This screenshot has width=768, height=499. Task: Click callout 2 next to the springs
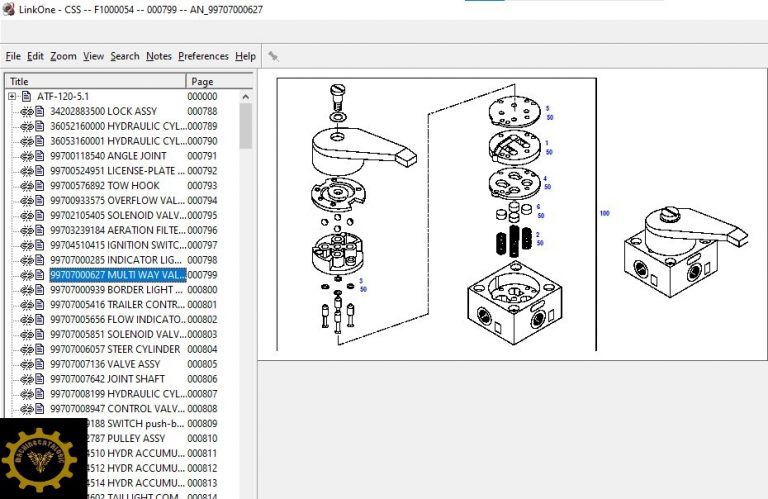coord(538,235)
